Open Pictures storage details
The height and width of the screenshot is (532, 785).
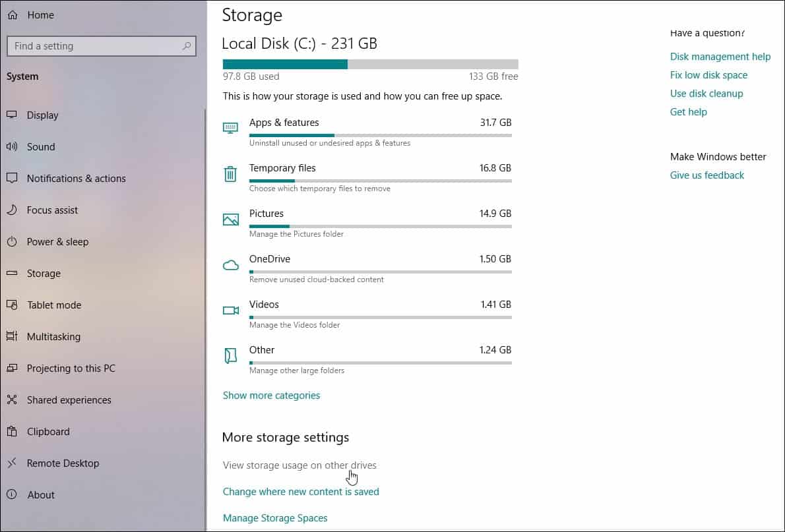[x=367, y=223]
